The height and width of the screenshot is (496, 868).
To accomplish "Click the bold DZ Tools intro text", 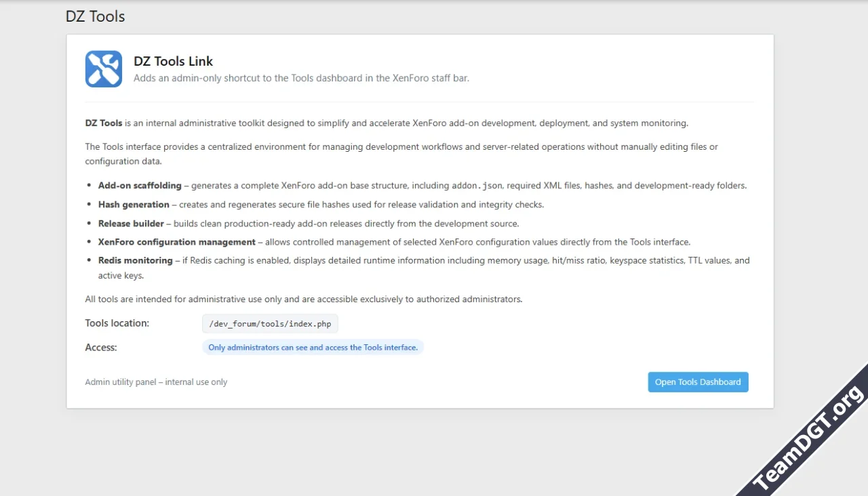I will click(103, 123).
